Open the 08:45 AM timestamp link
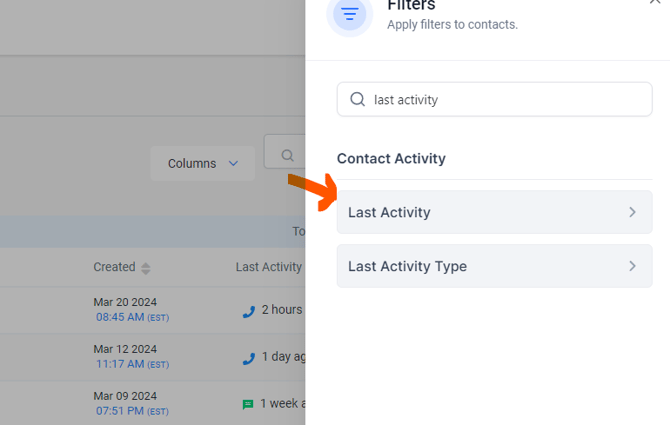 point(120,318)
